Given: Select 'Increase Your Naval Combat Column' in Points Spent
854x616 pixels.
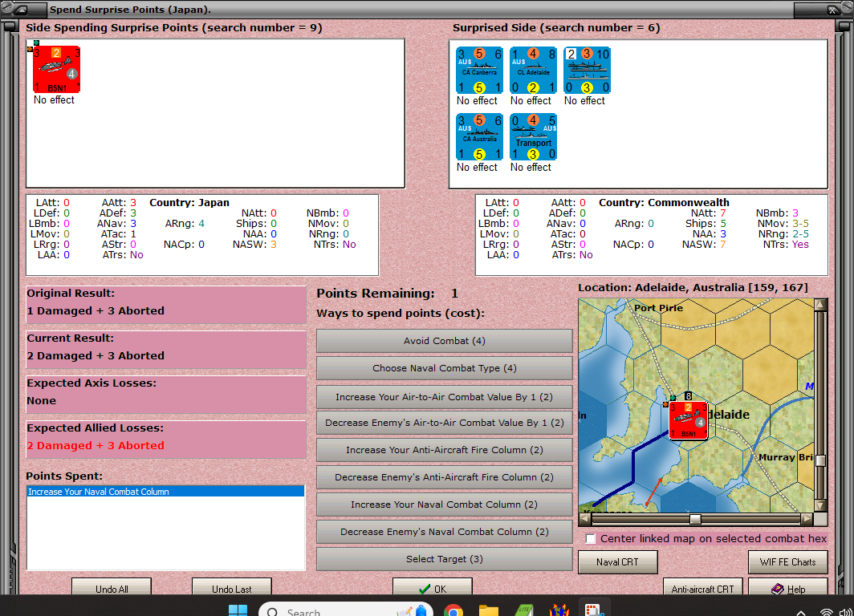Looking at the screenshot, I should [x=165, y=492].
